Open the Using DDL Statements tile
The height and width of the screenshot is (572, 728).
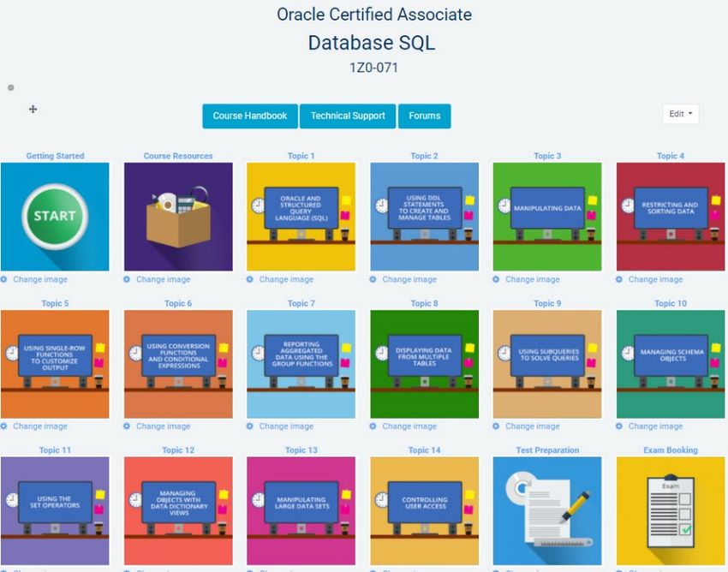coord(424,217)
